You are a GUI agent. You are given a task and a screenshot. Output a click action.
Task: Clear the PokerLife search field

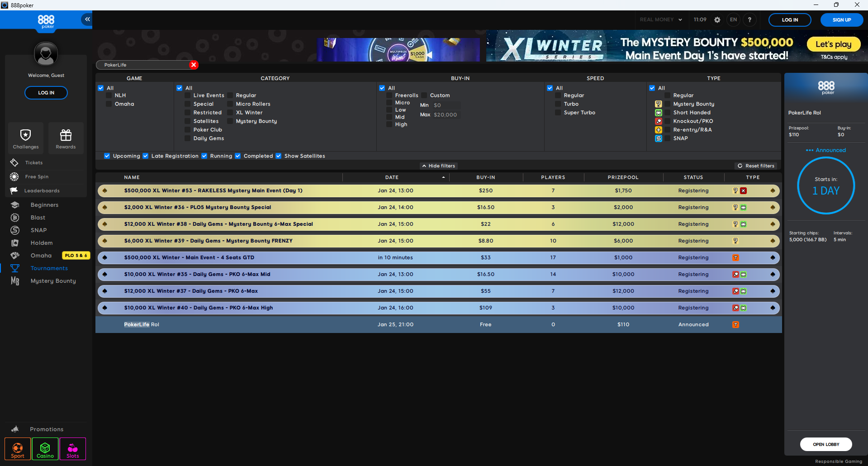(x=194, y=65)
